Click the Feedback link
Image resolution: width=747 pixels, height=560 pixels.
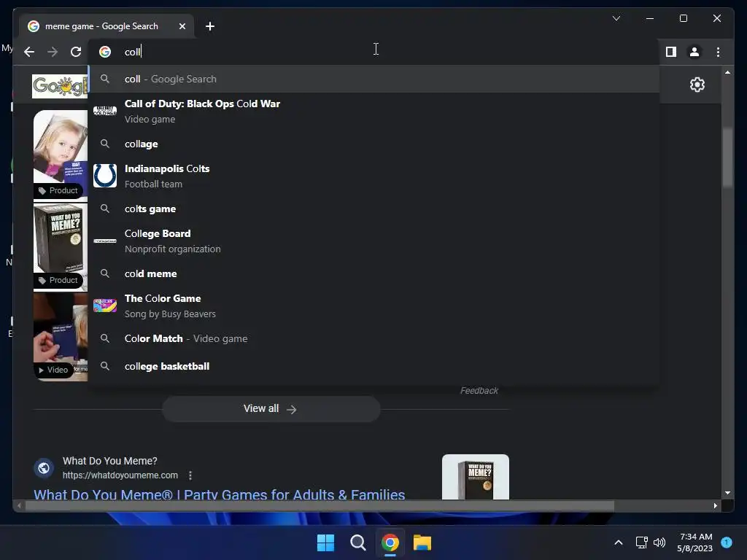pos(479,391)
